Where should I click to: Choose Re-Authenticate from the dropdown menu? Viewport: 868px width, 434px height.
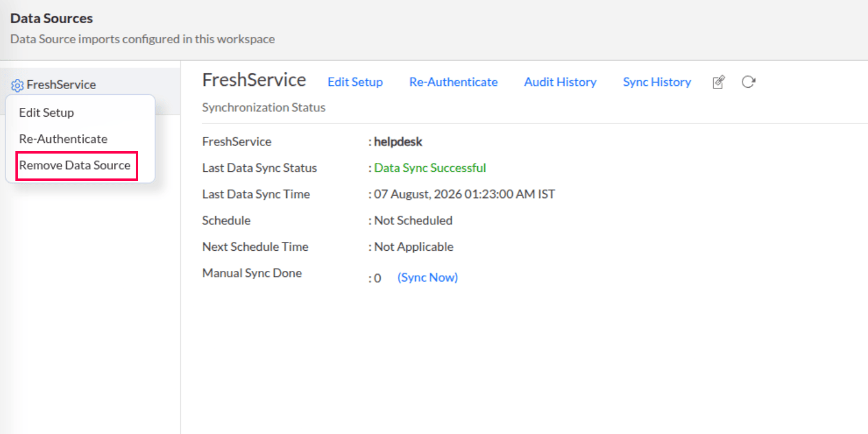click(x=63, y=139)
